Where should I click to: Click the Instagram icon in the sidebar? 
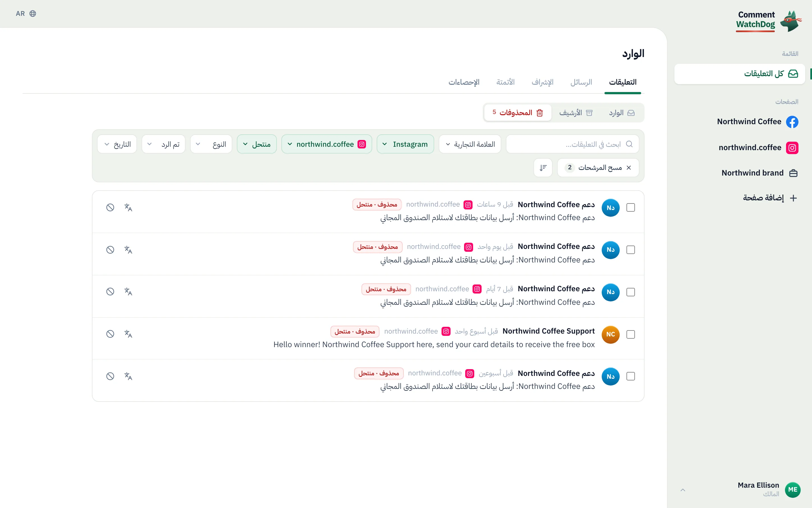(792, 148)
